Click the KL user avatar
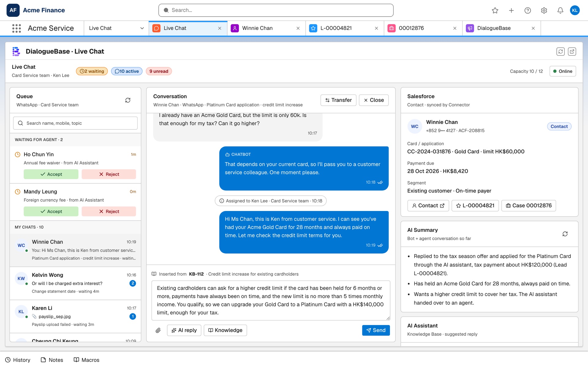This screenshot has width=588, height=368. 575,10
